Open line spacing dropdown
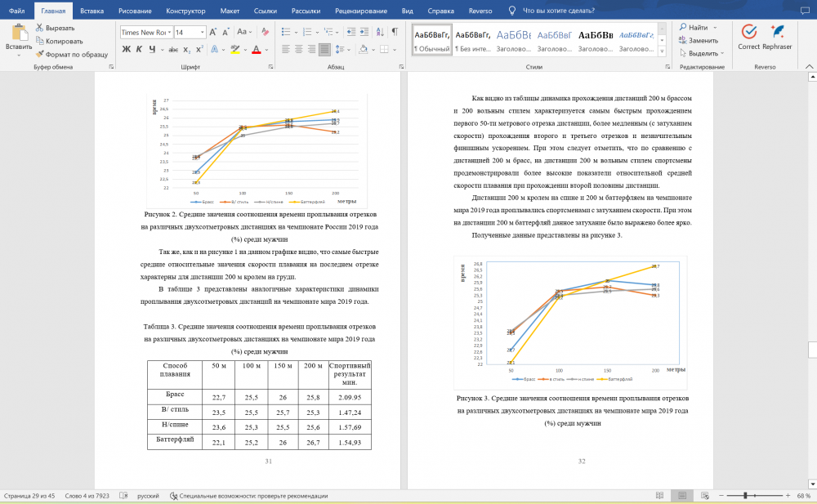This screenshot has width=817, height=504. [342, 50]
